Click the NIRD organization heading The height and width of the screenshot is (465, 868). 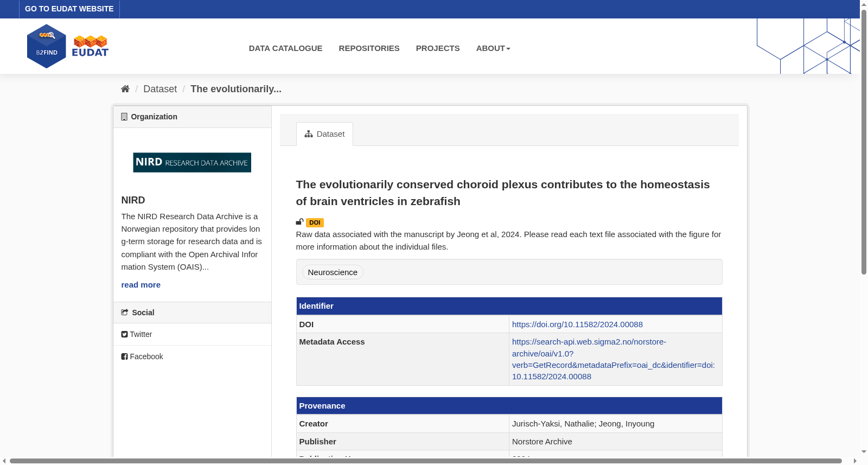click(133, 200)
